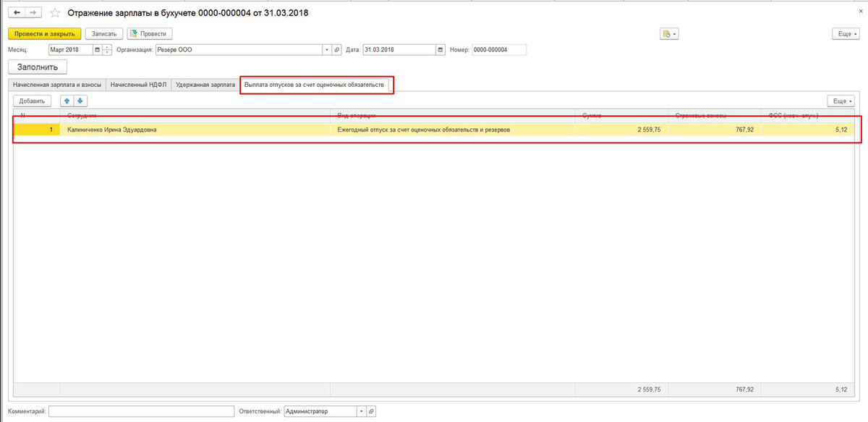Image resolution: width=868 pixels, height=422 pixels.
Task: Add document to favorites with star icon
Action: [55, 13]
